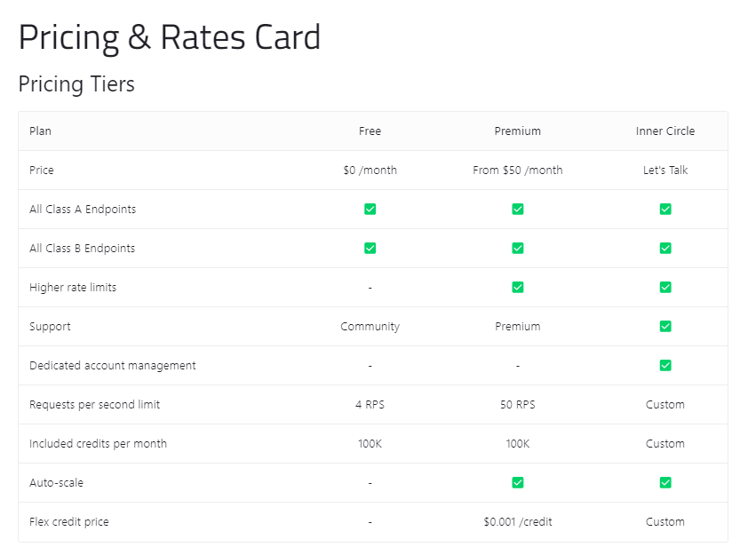The image size is (756, 555).
Task: Click Inner Circle All Class B Endpoints checkmark
Action: (665, 249)
